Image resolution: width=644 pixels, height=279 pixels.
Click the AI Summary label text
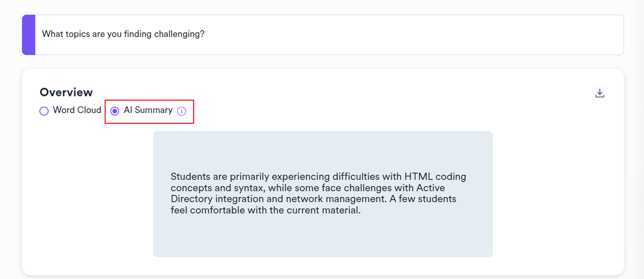(x=148, y=110)
